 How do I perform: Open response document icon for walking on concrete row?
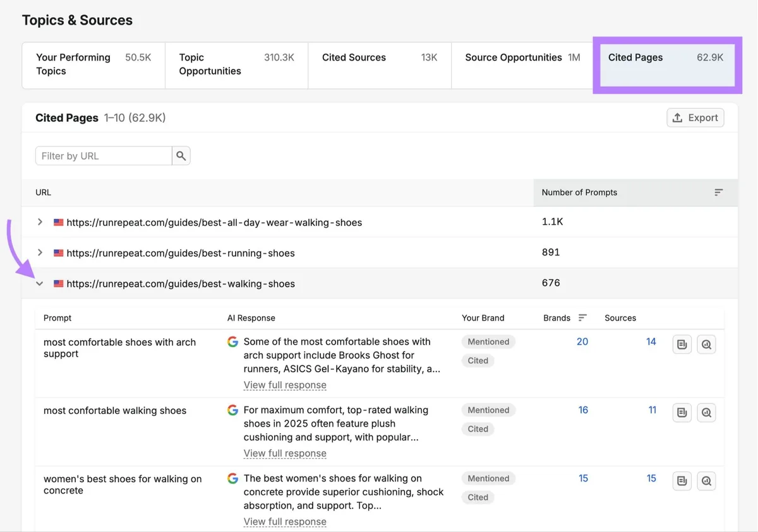click(682, 481)
